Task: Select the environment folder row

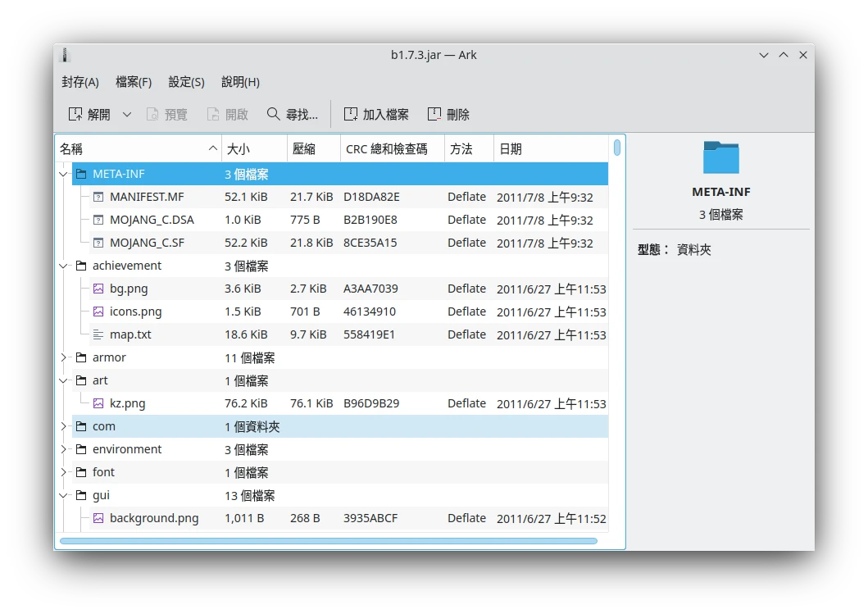Action: (127, 449)
